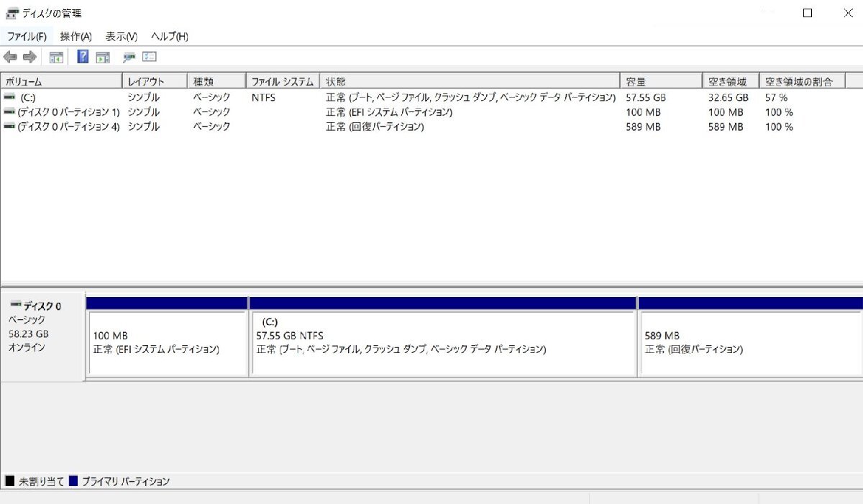Open the 表示(V) menu
863x504 pixels.
tap(122, 36)
